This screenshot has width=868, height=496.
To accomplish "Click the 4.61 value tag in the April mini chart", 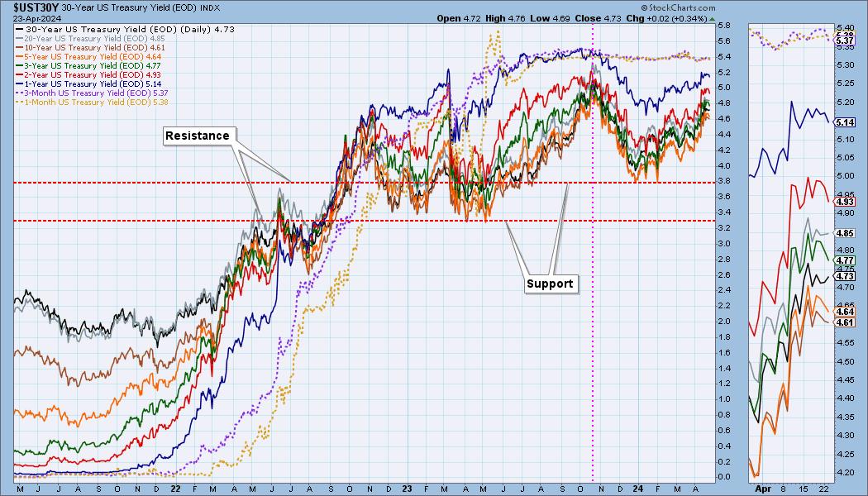I will [x=845, y=322].
